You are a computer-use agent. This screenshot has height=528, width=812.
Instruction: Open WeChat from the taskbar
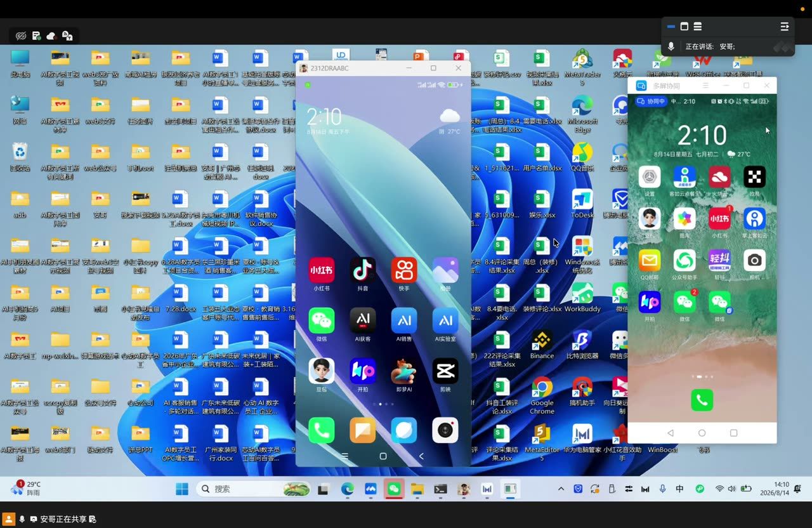(x=394, y=489)
